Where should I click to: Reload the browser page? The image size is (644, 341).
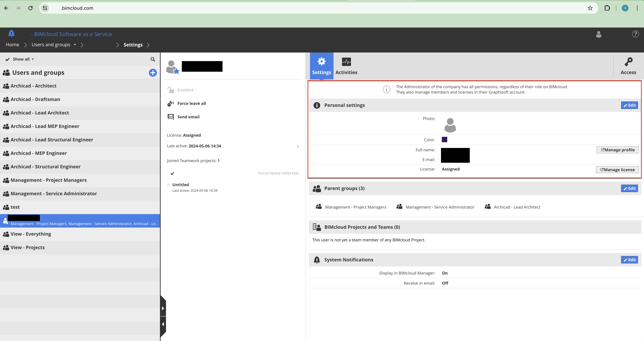click(x=30, y=8)
